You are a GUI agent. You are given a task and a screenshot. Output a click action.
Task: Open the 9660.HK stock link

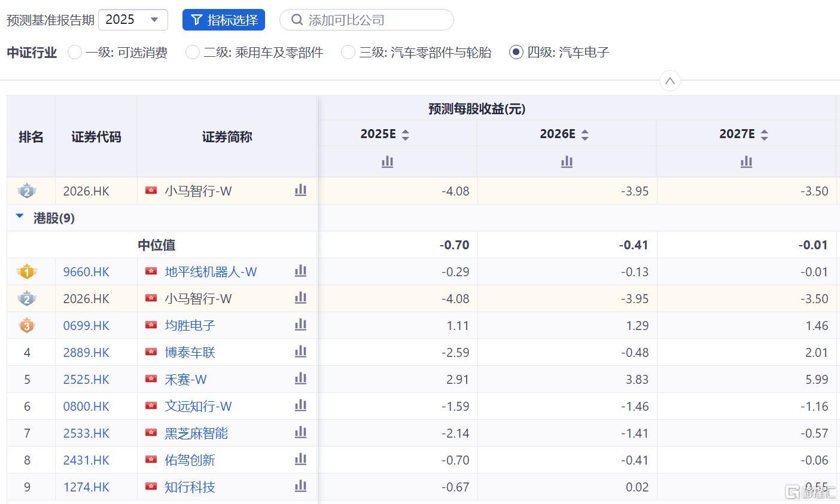click(86, 271)
